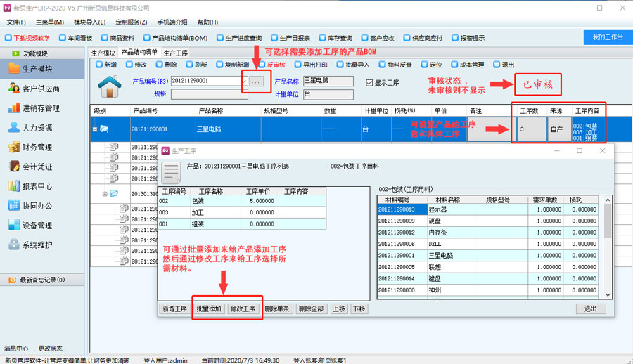Screen dimensions: 633x364
Task: Open 产品结构清单(BOM) shortcut
Action: click(176, 38)
